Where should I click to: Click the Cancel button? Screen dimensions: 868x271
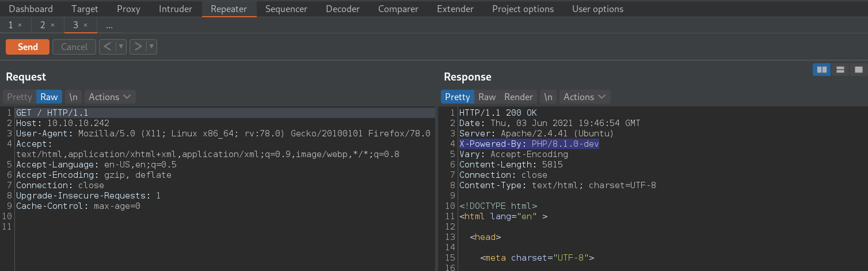(x=74, y=47)
